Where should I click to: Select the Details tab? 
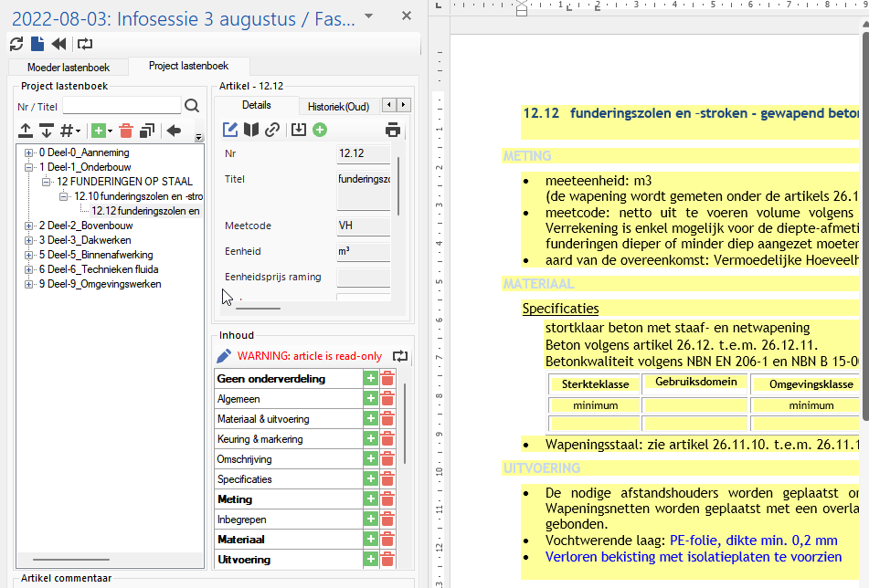click(257, 105)
